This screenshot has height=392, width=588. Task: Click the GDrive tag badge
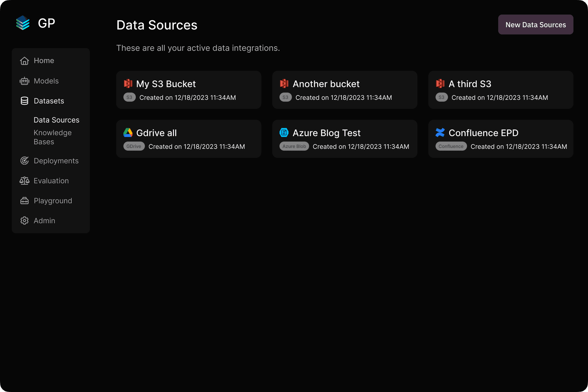134,146
